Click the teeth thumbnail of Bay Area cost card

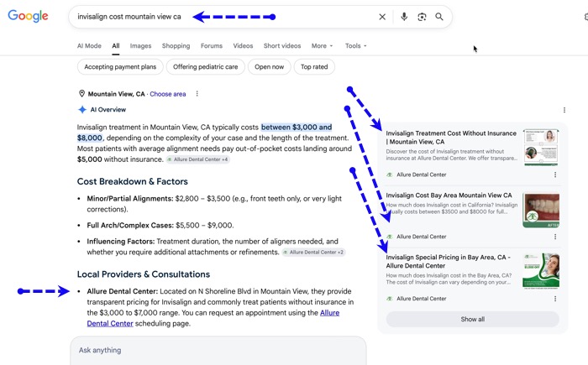point(541,210)
